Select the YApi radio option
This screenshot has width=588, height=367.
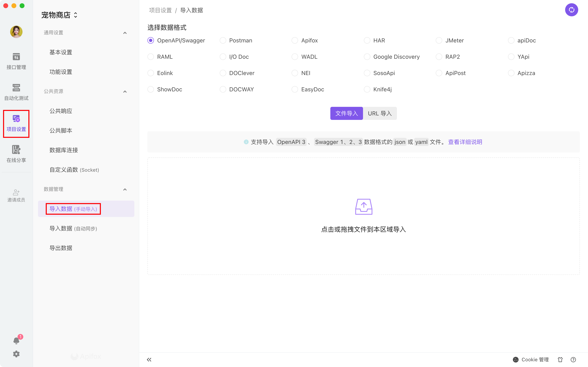coord(511,56)
